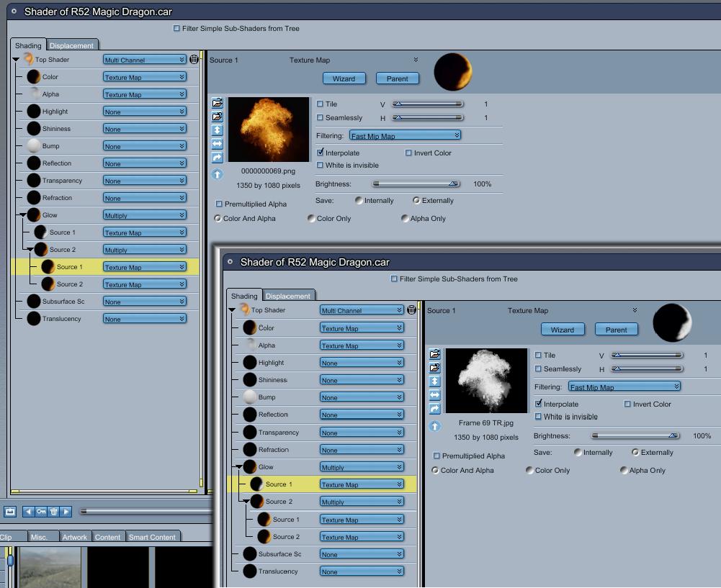This screenshot has width=721, height=588.
Task: Adjust H tiling slider in back window
Action: click(x=427, y=117)
